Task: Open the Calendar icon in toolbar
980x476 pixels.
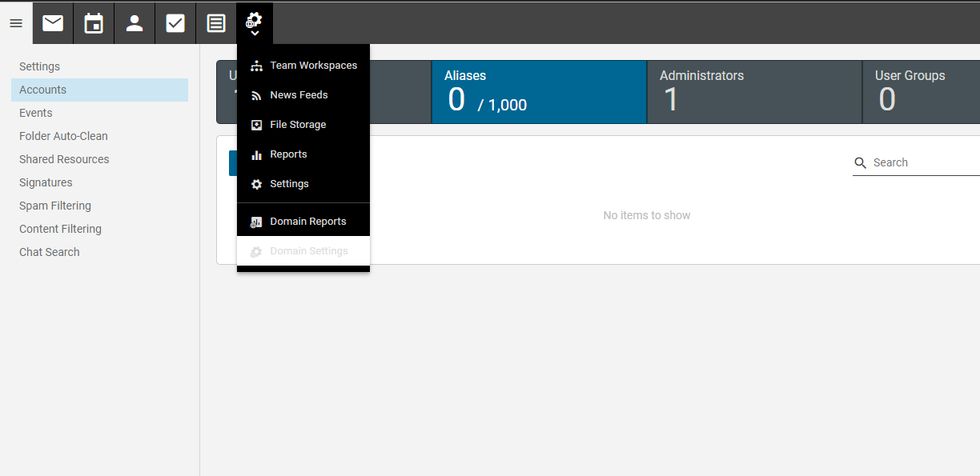Action: (94, 23)
